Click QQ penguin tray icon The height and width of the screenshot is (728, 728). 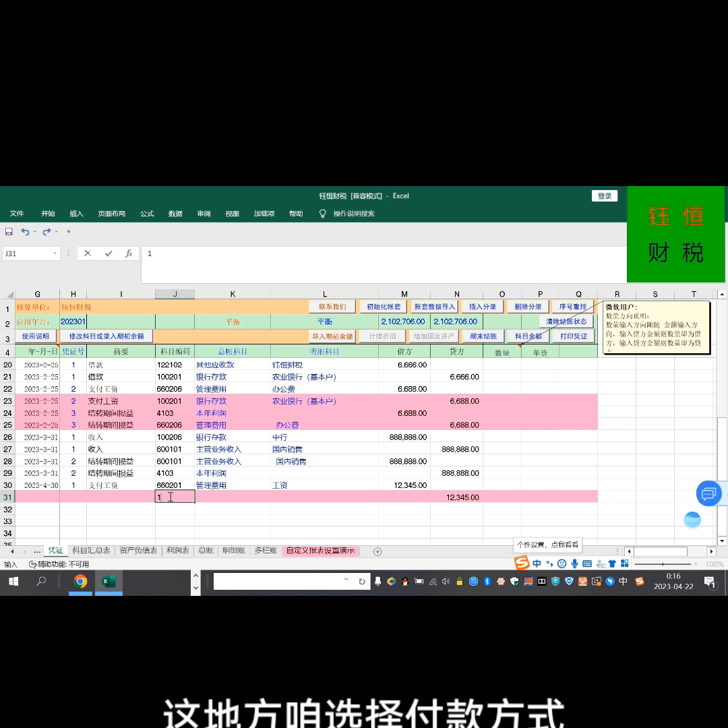click(405, 581)
